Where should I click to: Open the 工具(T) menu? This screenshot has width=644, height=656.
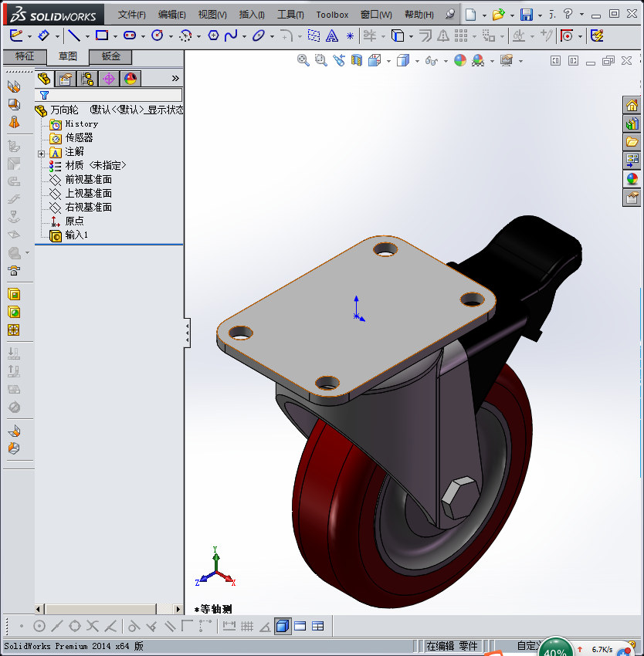pyautogui.click(x=290, y=15)
